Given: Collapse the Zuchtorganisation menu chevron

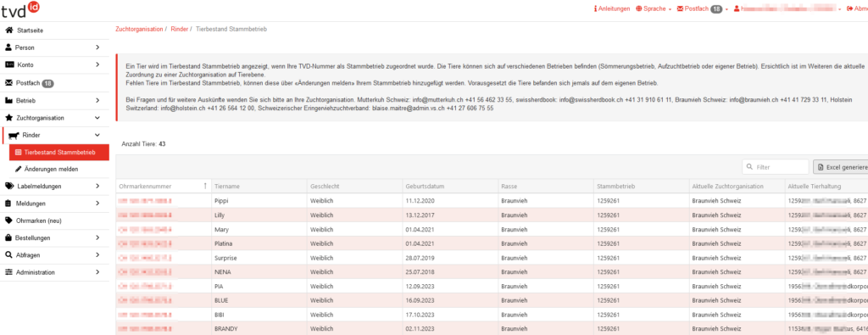Looking at the screenshot, I should (97, 118).
